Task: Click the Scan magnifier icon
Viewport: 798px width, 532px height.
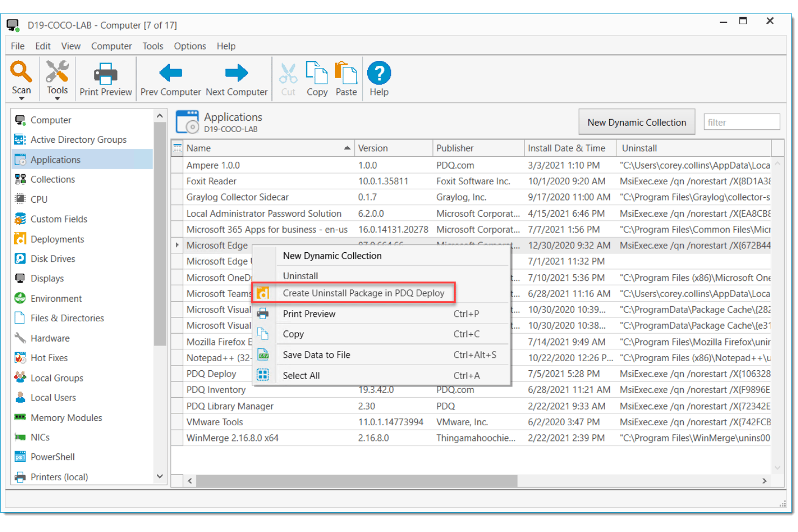Action: coord(22,72)
